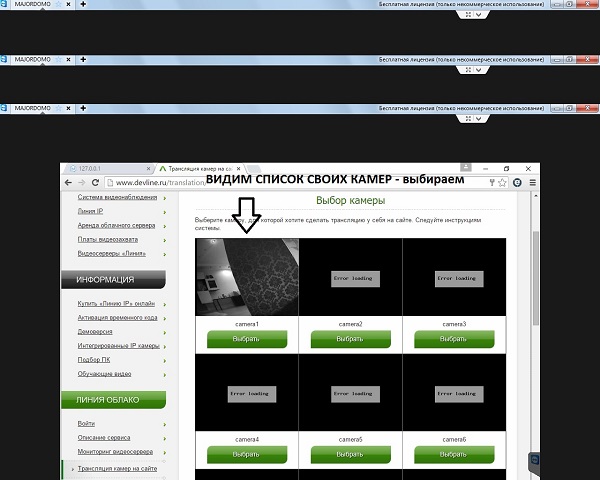Click the chevron next to Система видеонаблюдения

(165, 198)
